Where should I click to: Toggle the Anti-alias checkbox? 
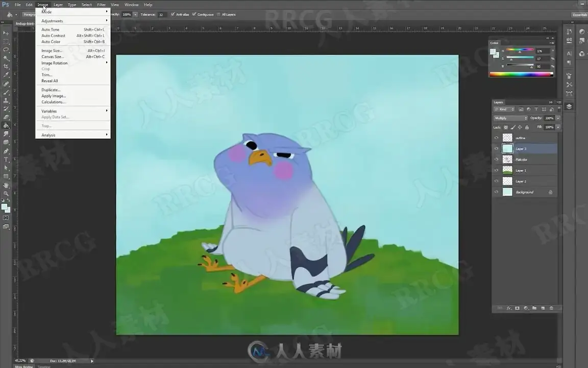(x=173, y=14)
